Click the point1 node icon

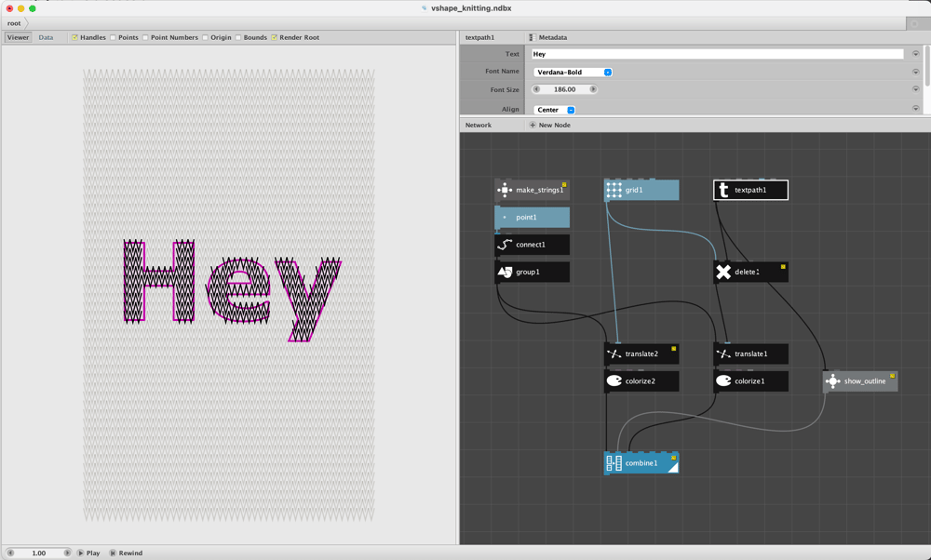[x=505, y=217]
